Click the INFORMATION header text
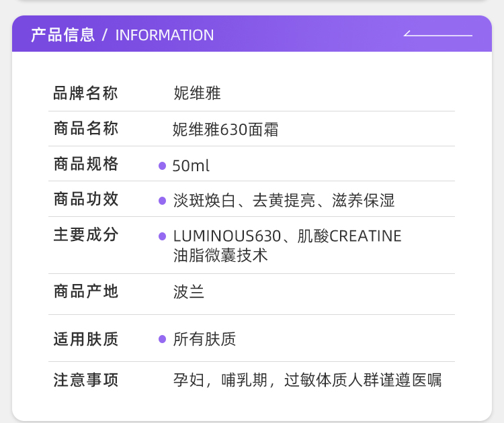504x423 pixels. (x=165, y=35)
